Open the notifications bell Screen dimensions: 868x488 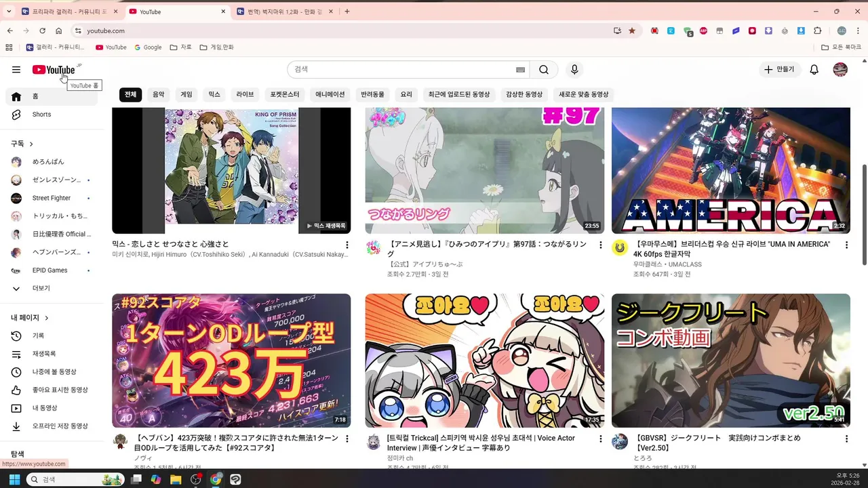tap(814, 70)
